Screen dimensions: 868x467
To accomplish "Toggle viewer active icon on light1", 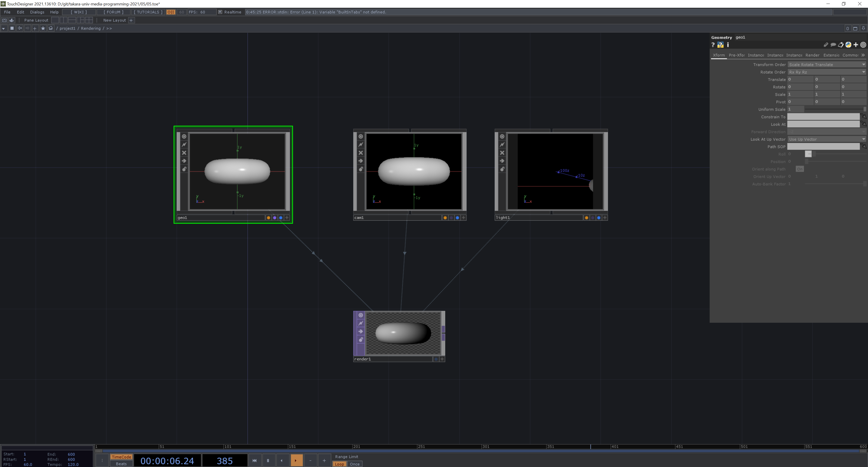I will (x=502, y=137).
